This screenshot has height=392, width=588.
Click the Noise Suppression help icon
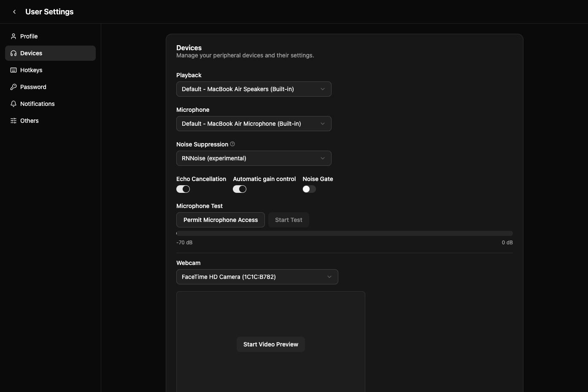pyautogui.click(x=232, y=144)
